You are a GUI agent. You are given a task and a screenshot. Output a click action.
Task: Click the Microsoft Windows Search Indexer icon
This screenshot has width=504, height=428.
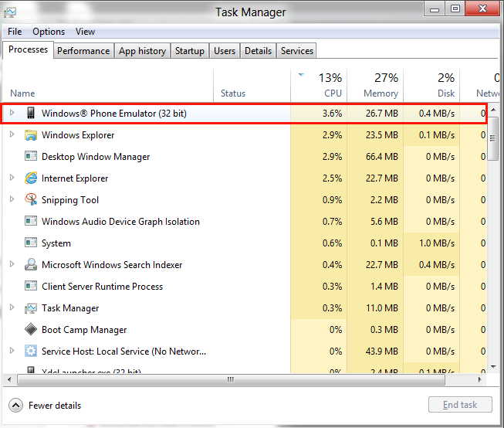tap(31, 264)
